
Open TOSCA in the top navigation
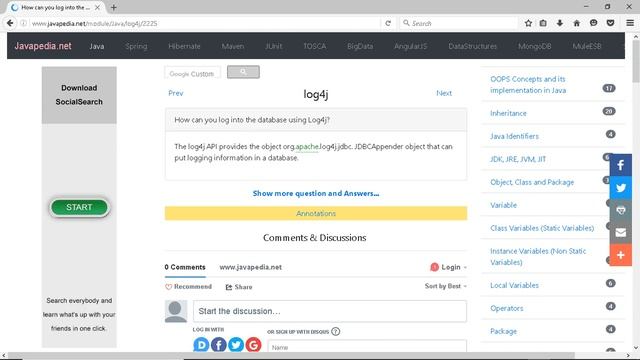point(315,46)
